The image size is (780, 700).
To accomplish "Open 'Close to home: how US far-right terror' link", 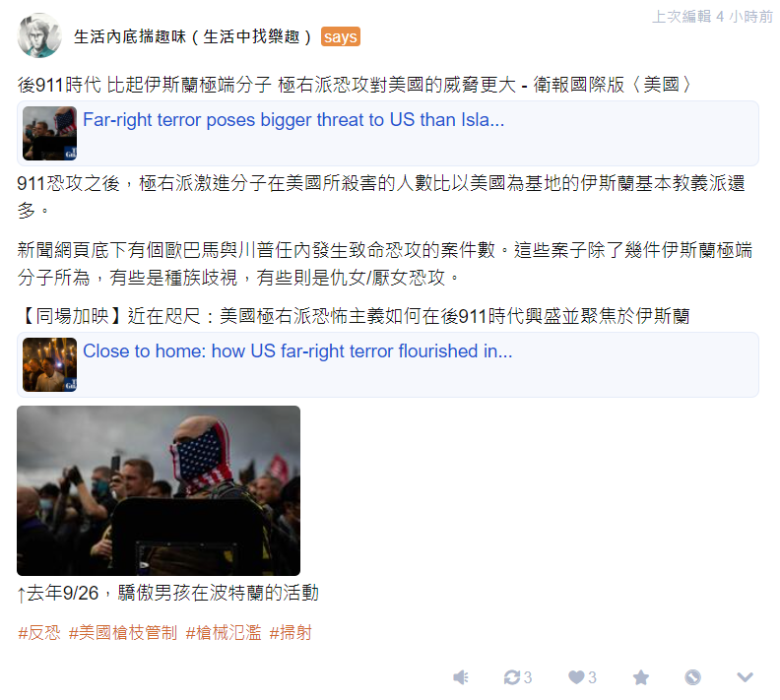I will pyautogui.click(x=297, y=351).
